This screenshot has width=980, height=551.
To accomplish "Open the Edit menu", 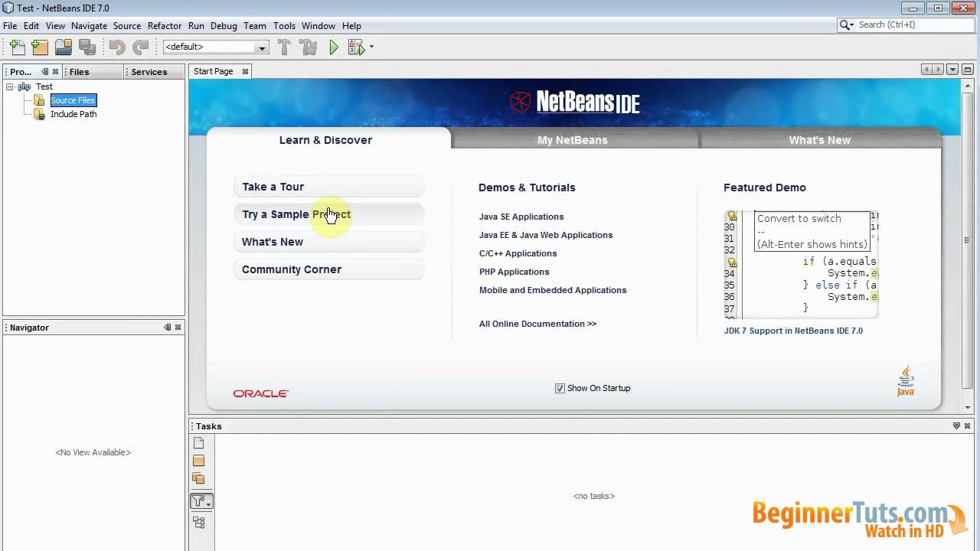I will tap(31, 25).
